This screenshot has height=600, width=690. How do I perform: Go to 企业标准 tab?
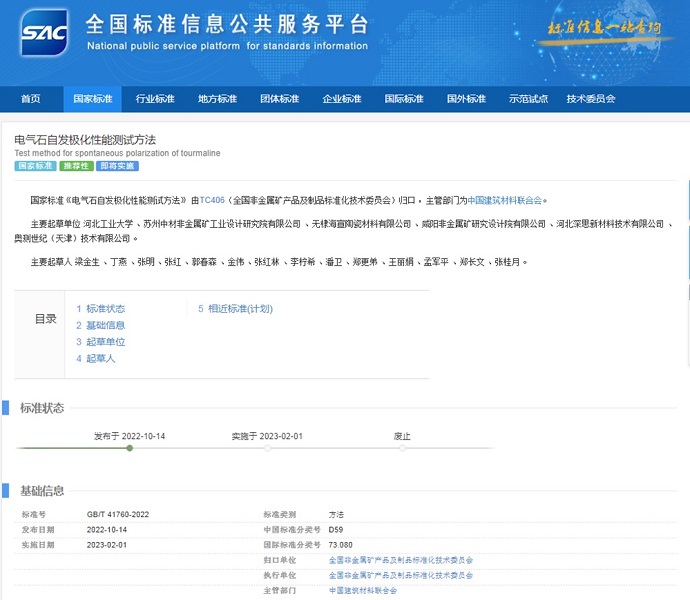[342, 99]
